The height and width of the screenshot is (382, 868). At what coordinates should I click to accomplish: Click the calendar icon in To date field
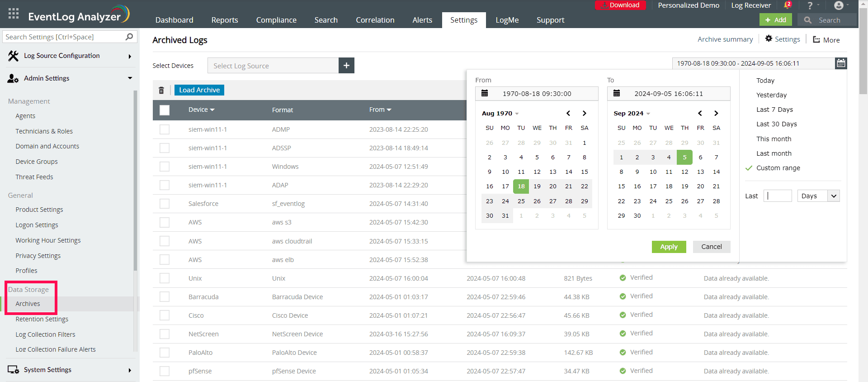click(x=617, y=93)
